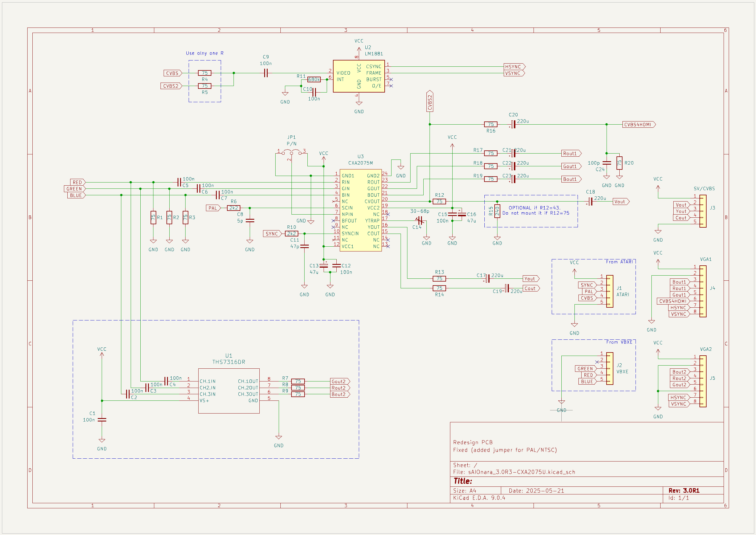Click the C9 100n capacitor

266,73
